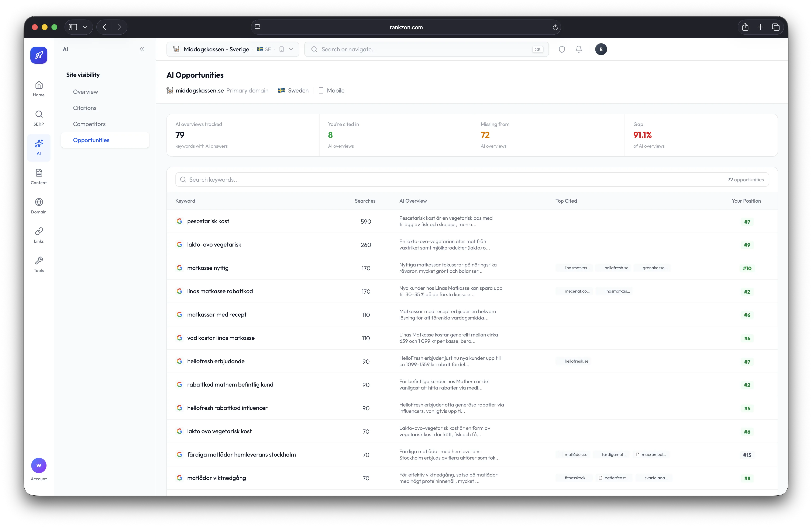Click the You're cited in 8 stat

[395, 135]
